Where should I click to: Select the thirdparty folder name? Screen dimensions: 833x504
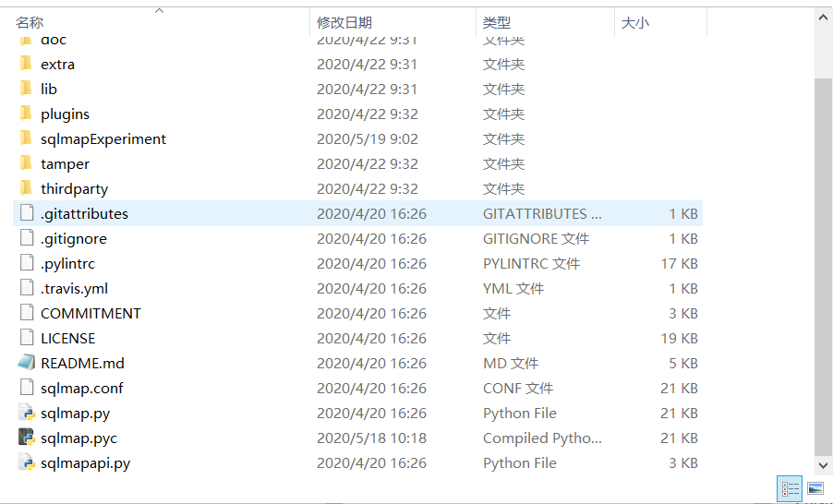pyautogui.click(x=75, y=189)
